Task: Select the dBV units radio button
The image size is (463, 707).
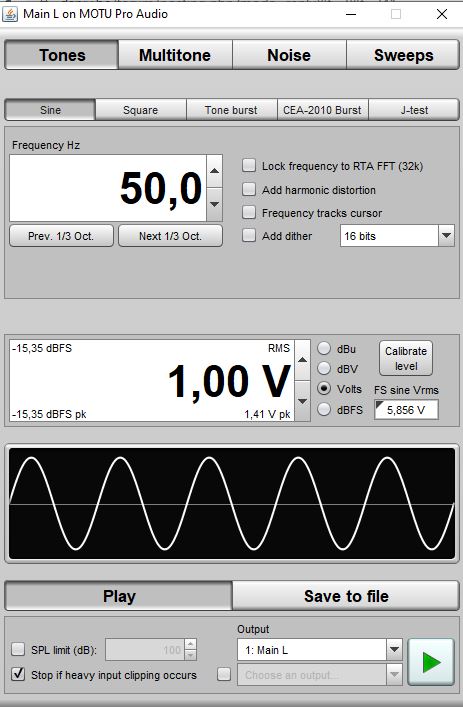Action: (324, 368)
